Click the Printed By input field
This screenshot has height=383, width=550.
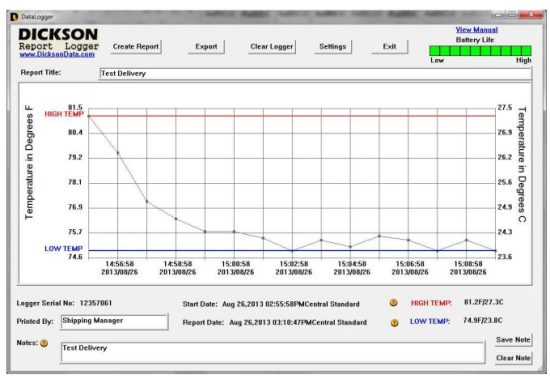click(114, 322)
